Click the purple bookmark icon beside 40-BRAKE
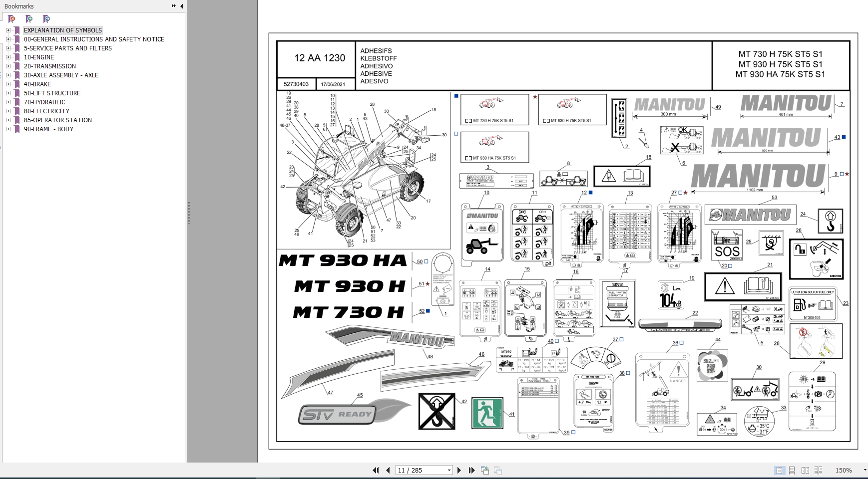The image size is (868, 479). (17, 84)
